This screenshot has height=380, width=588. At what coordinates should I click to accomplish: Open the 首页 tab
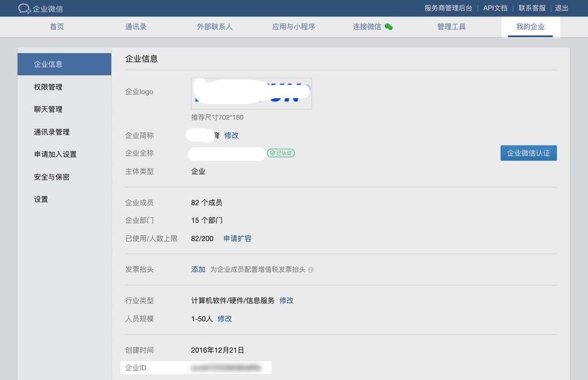pos(57,27)
